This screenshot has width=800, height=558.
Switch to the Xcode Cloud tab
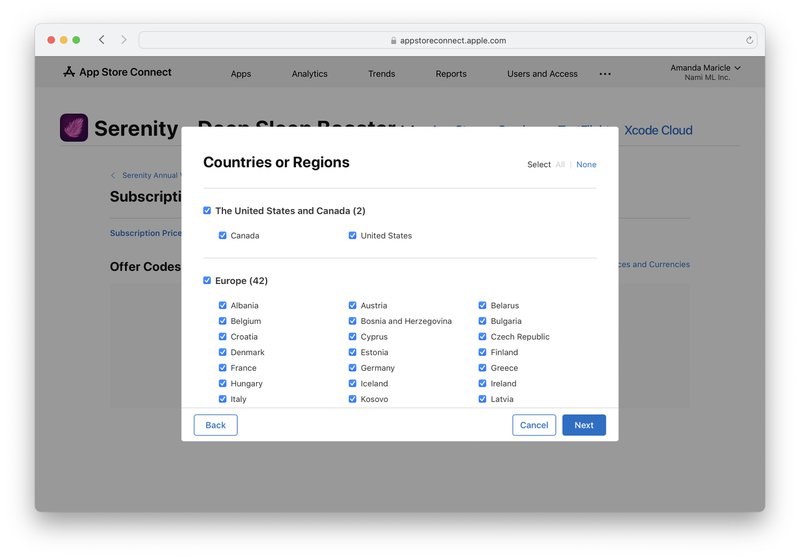[x=658, y=130]
